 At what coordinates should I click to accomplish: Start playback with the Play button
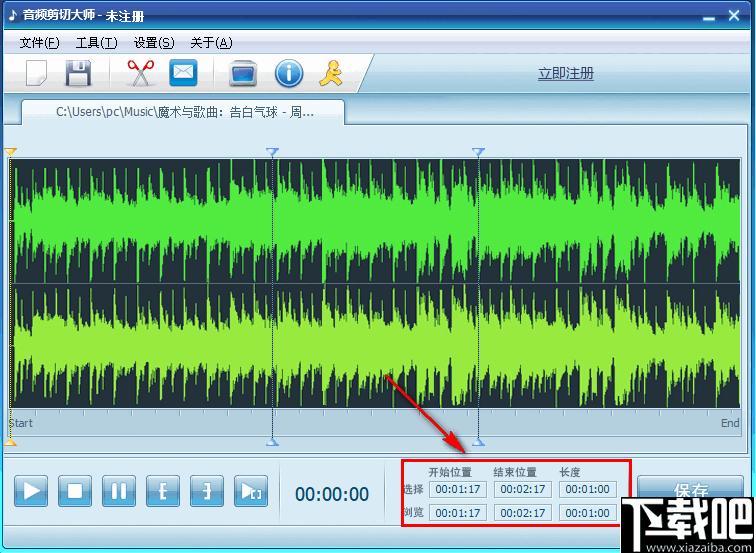pos(31,491)
